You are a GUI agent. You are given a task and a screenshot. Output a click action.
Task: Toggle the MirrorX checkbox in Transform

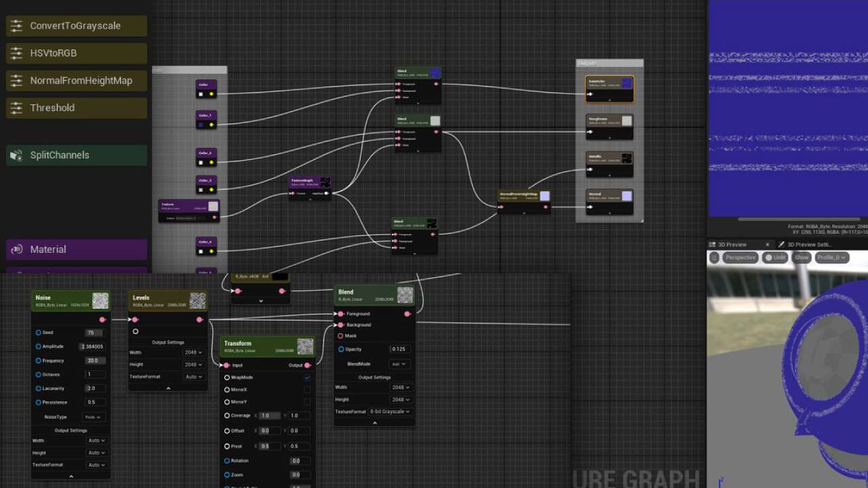point(307,390)
